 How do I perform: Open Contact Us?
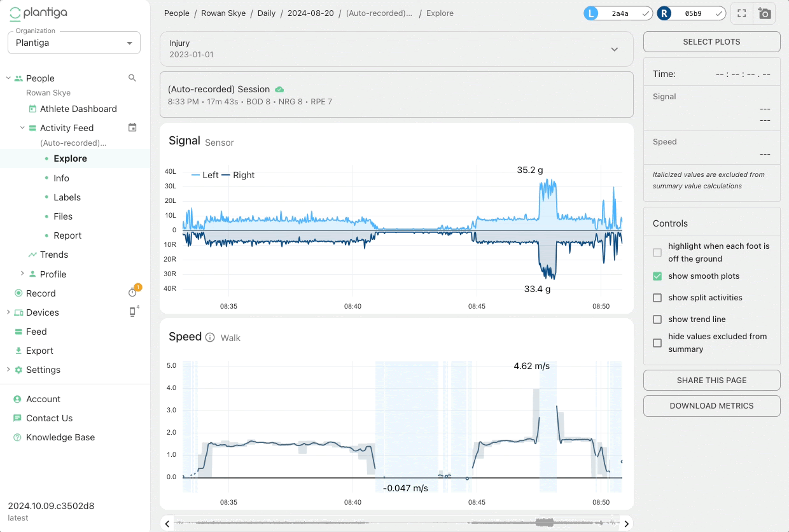[49, 418]
